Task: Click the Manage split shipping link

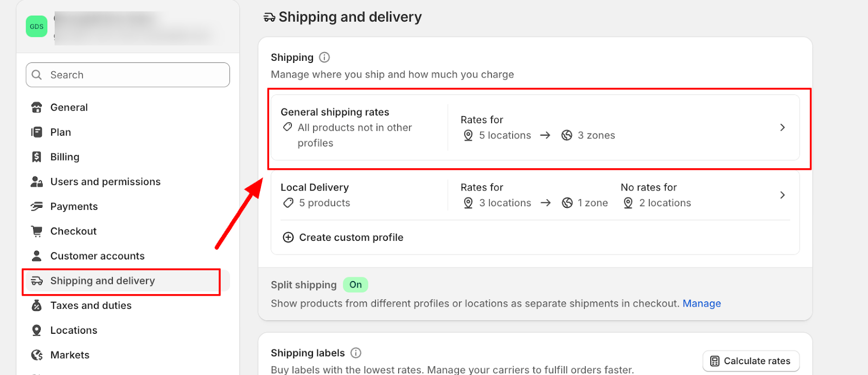Action: click(701, 303)
